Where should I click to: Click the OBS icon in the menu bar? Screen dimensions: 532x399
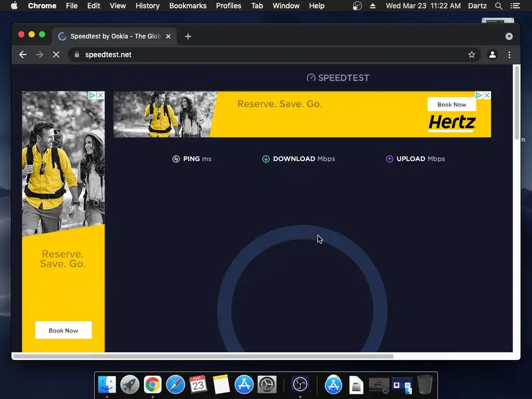(x=357, y=6)
